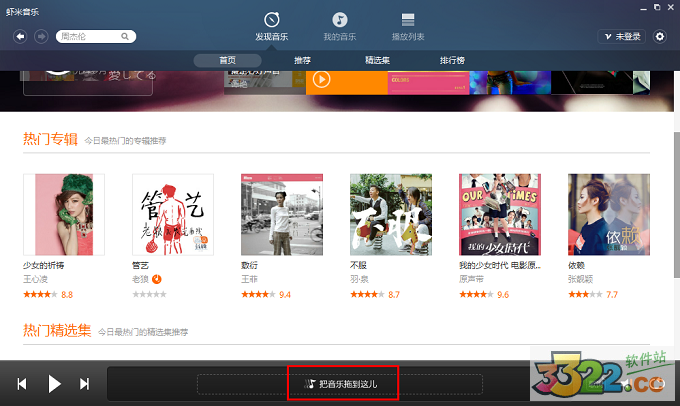Image resolution: width=680 pixels, height=406 pixels.
Task: Open the 我的少女时代 album cover
Action: pyautogui.click(x=500, y=215)
